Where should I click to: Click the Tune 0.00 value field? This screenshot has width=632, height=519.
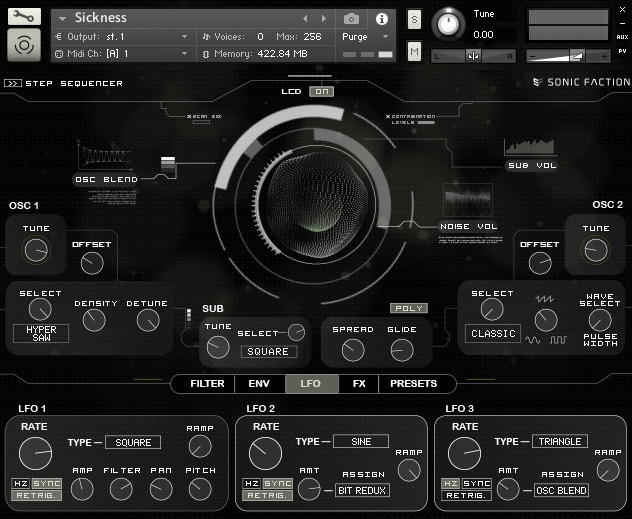484,35
